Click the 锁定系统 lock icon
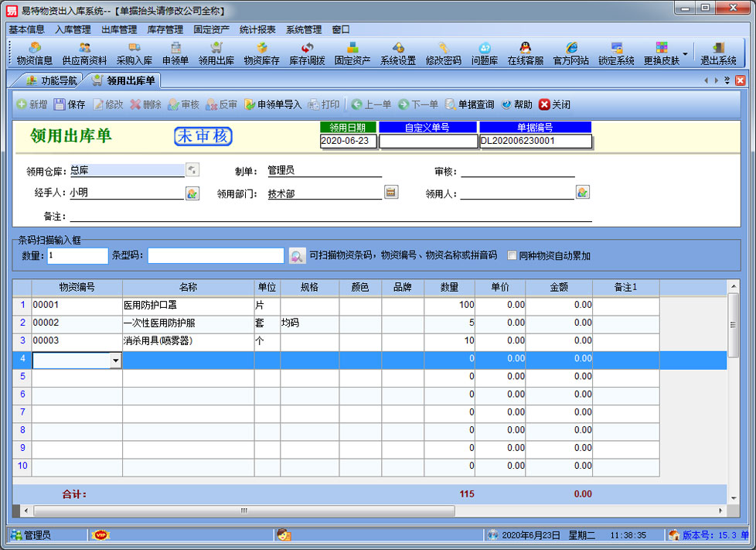The image size is (756, 550). (x=616, y=53)
